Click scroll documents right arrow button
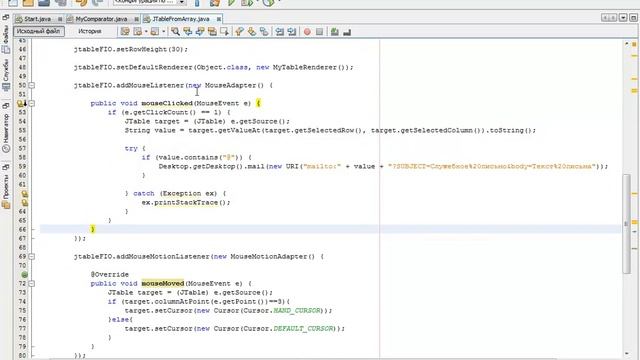This screenshot has width=640, height=360. click(x=613, y=18)
